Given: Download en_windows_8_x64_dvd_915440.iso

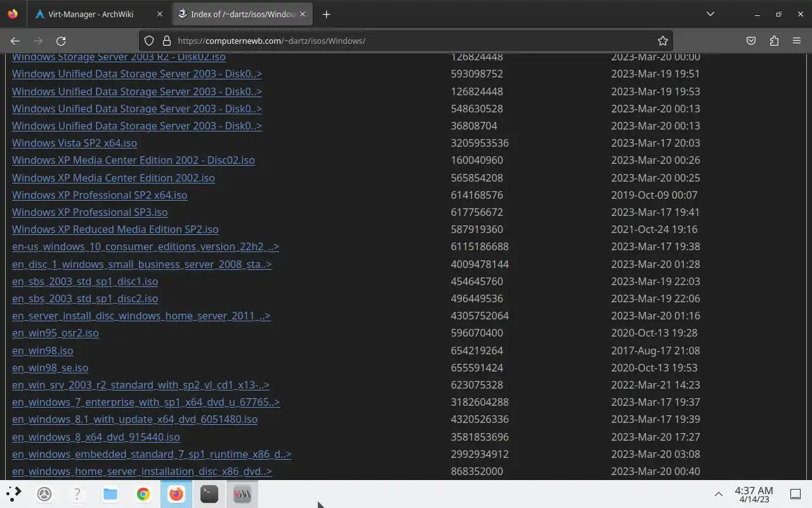Looking at the screenshot, I should coord(96,437).
